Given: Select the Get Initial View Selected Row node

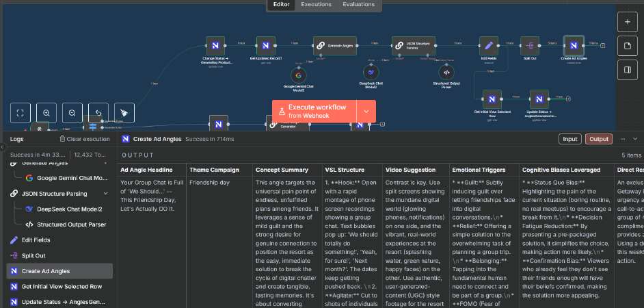Looking at the screenshot, I should click(x=492, y=99).
